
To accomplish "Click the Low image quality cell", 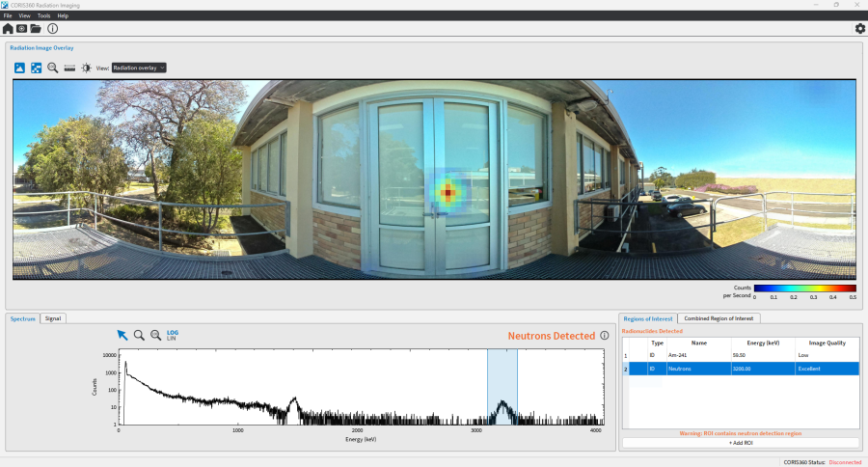I will pos(827,355).
